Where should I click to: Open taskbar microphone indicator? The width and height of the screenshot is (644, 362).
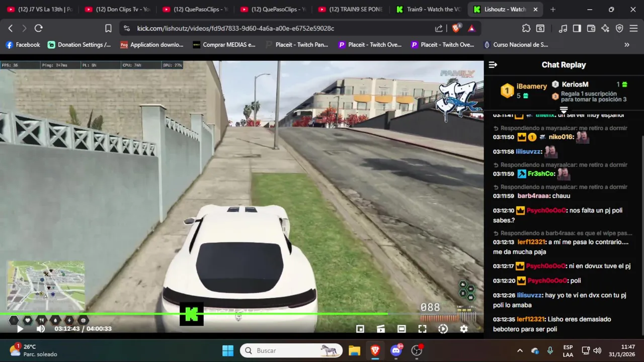point(550,350)
